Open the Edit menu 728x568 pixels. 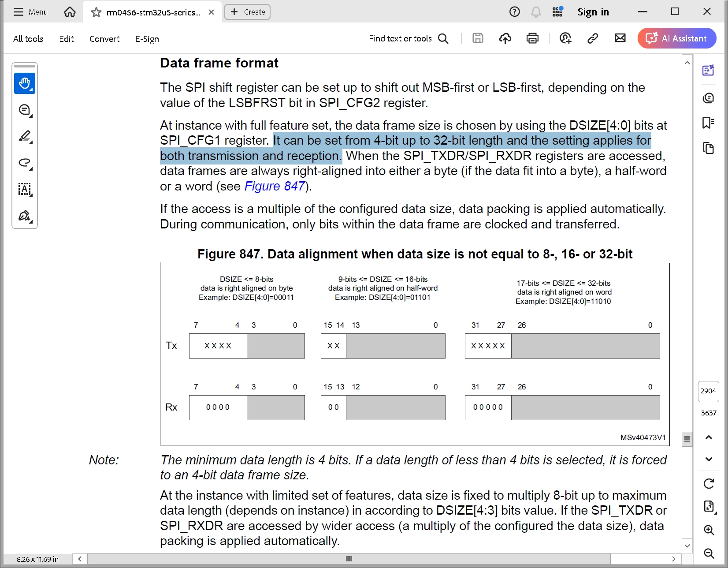[x=67, y=39]
